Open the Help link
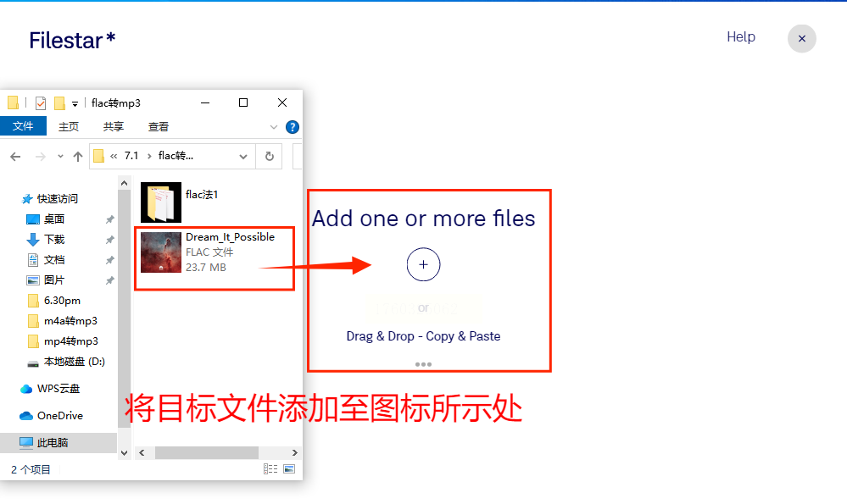 (x=740, y=36)
